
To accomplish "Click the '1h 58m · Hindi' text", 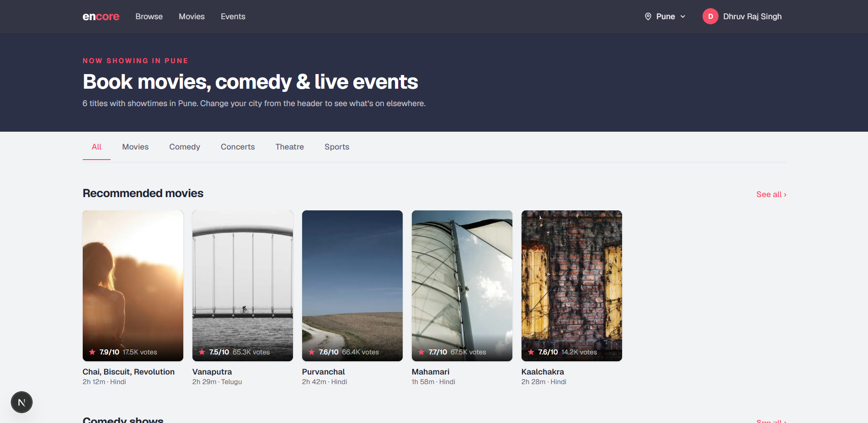I will point(433,382).
